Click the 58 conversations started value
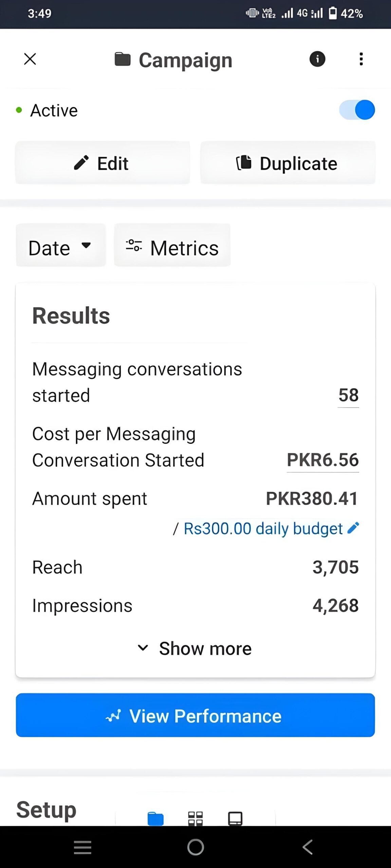391x868 pixels. pyautogui.click(x=348, y=395)
